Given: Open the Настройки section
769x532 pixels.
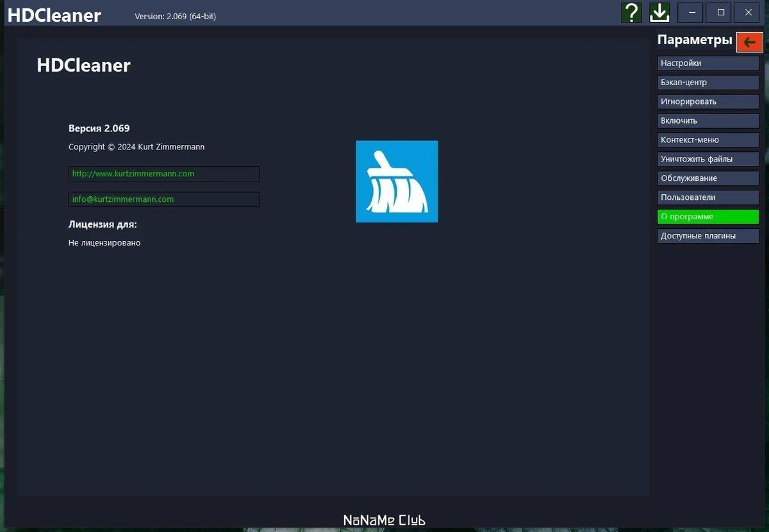Looking at the screenshot, I should tap(708, 63).
